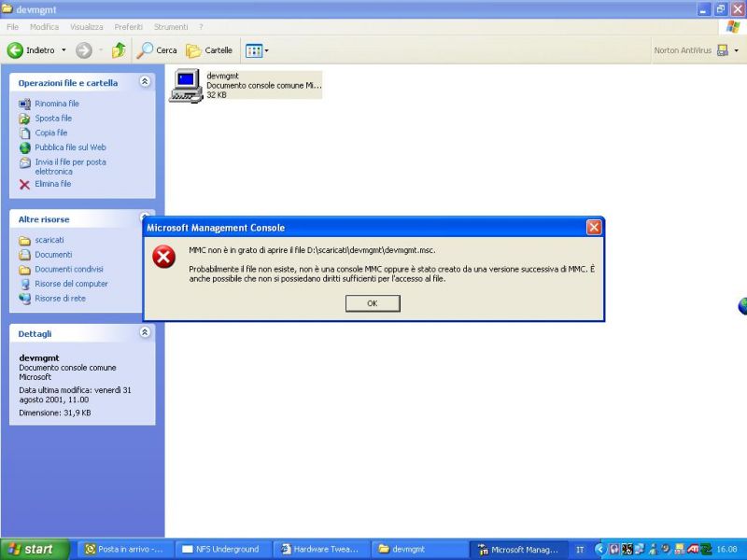Open the File menu
747x560 pixels.
[13, 27]
